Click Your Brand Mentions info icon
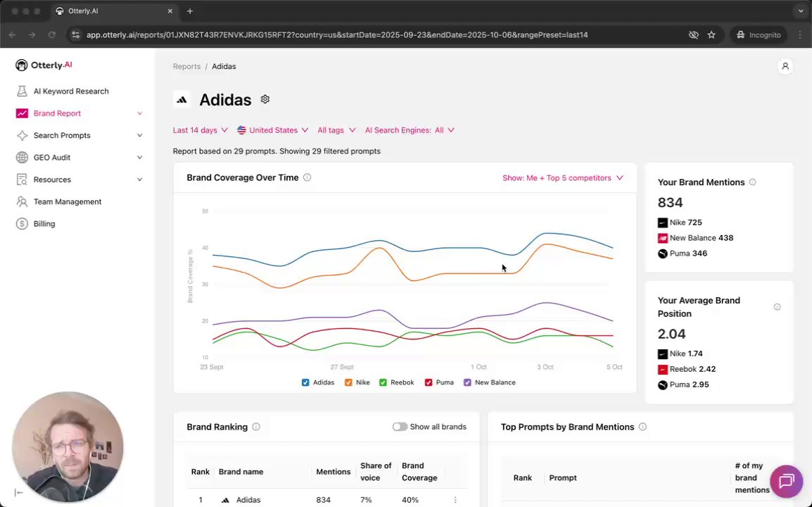 [752, 182]
